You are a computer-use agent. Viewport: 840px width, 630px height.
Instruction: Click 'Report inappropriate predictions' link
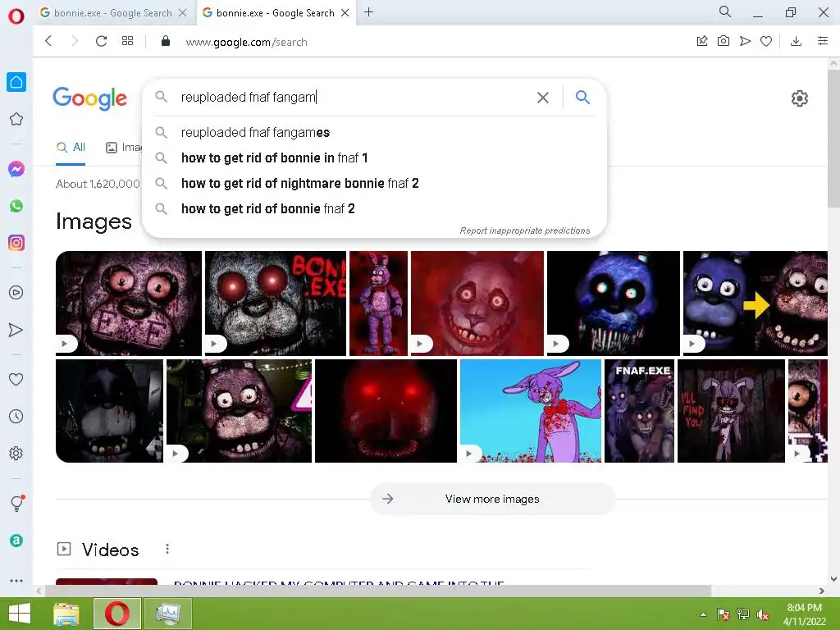click(x=524, y=231)
